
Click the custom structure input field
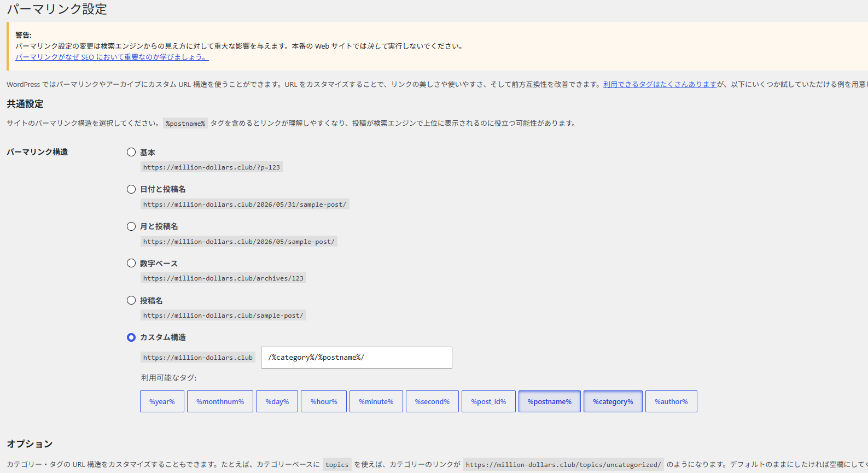tap(357, 358)
